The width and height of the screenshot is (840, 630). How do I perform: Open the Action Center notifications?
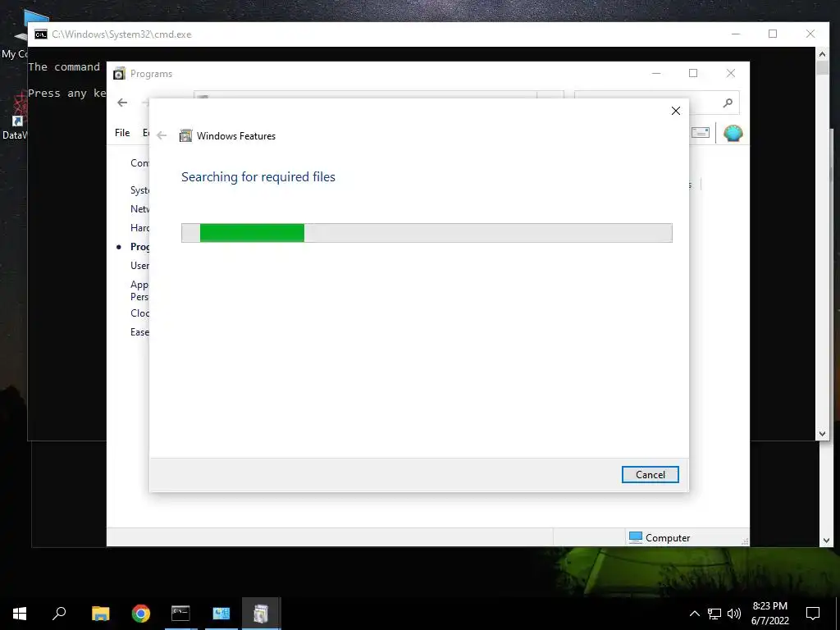(x=813, y=614)
